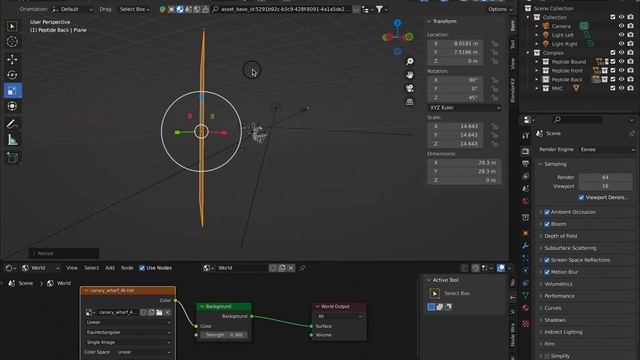Expand the Depth of Field panel
This screenshot has height=360, width=640.
[x=541, y=236]
